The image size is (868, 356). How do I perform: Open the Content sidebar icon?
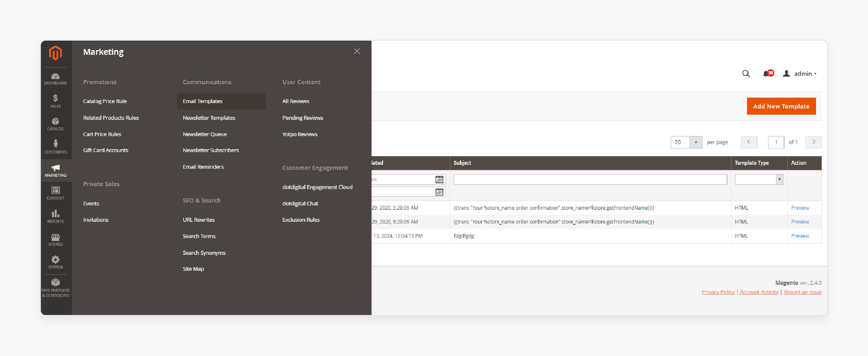click(56, 193)
